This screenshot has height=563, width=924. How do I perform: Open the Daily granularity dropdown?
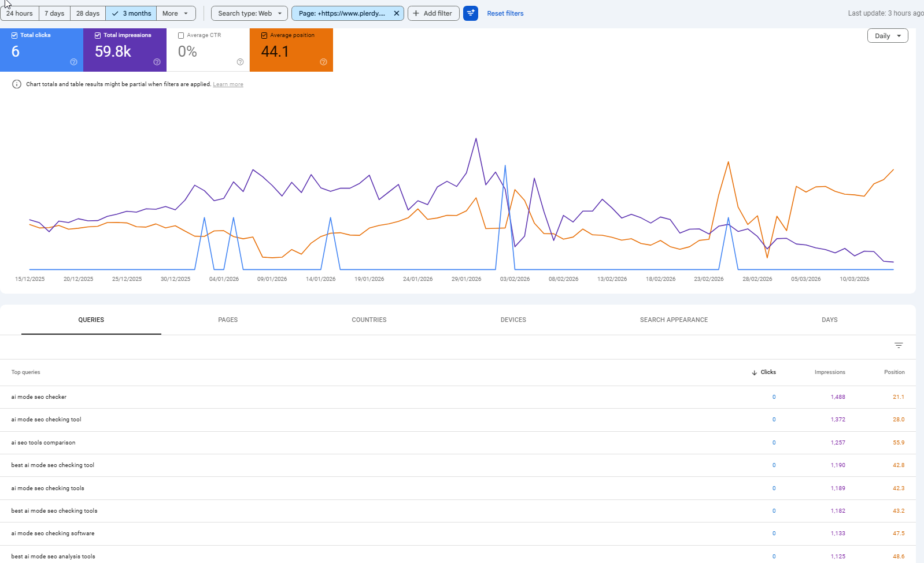coord(888,36)
